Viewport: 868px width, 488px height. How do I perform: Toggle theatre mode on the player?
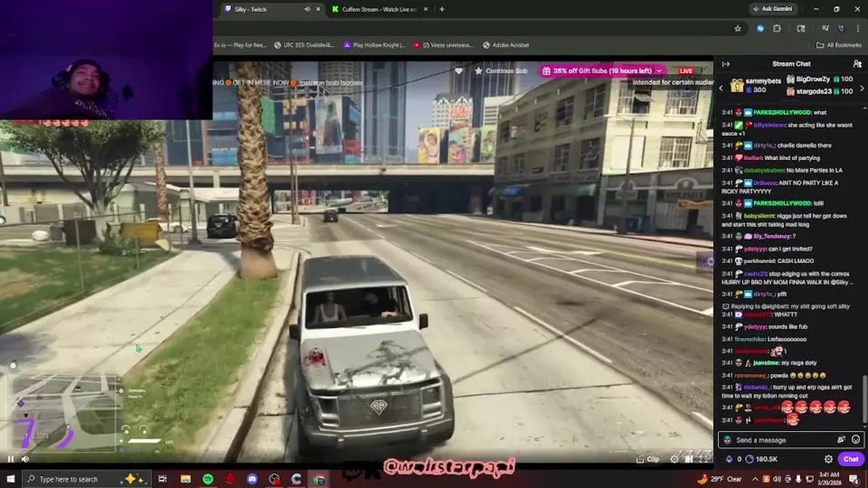(x=689, y=459)
